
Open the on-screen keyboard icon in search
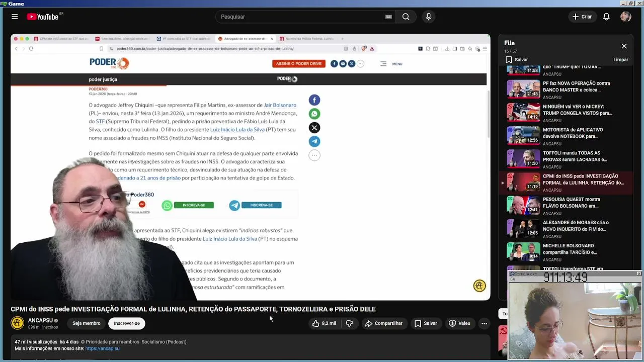[x=388, y=17]
